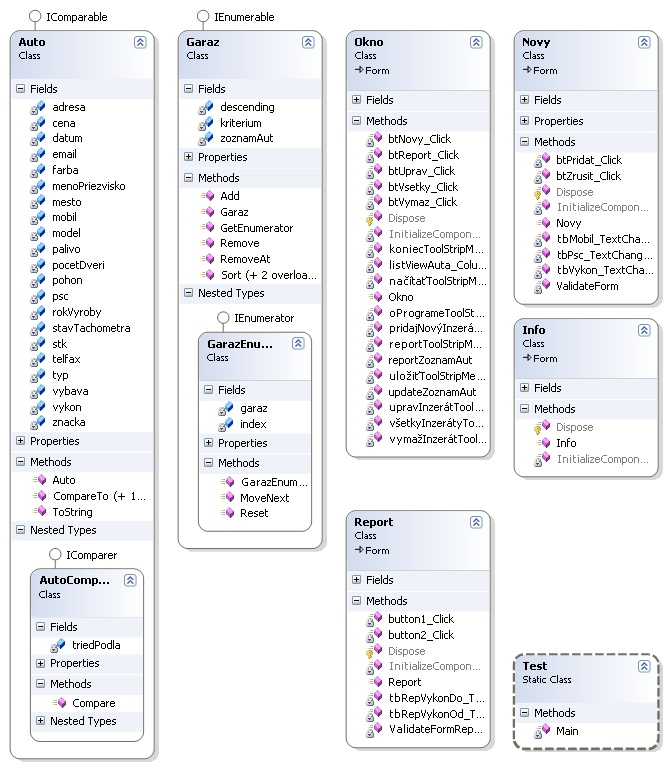Expand the Fields section in Okno class
This screenshot has width=667, height=767.
[357, 100]
